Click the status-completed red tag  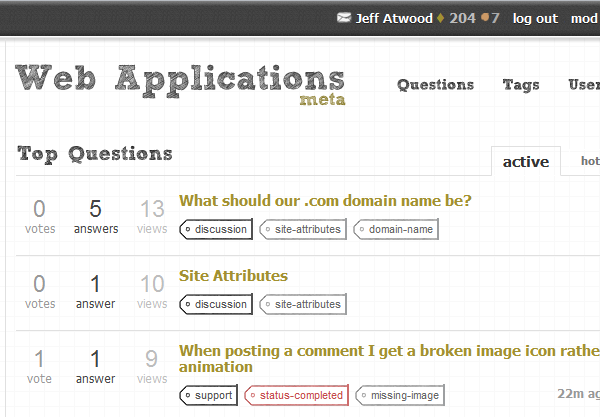pyautogui.click(x=297, y=395)
